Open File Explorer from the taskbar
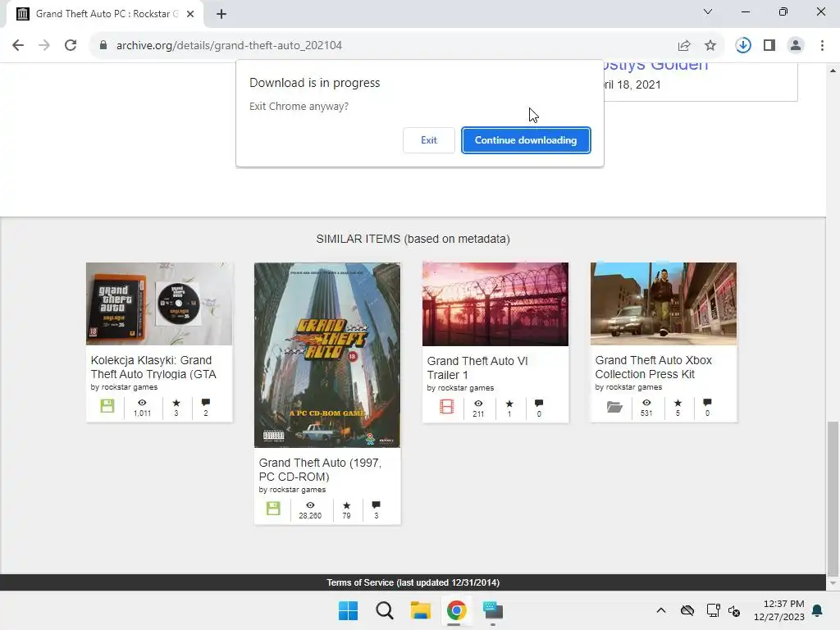This screenshot has height=630, width=840. tap(421, 610)
